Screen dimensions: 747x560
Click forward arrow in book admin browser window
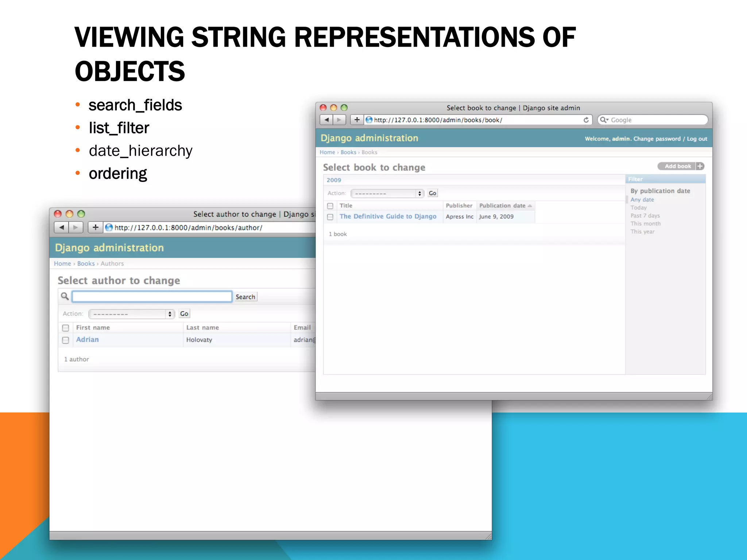(x=339, y=120)
